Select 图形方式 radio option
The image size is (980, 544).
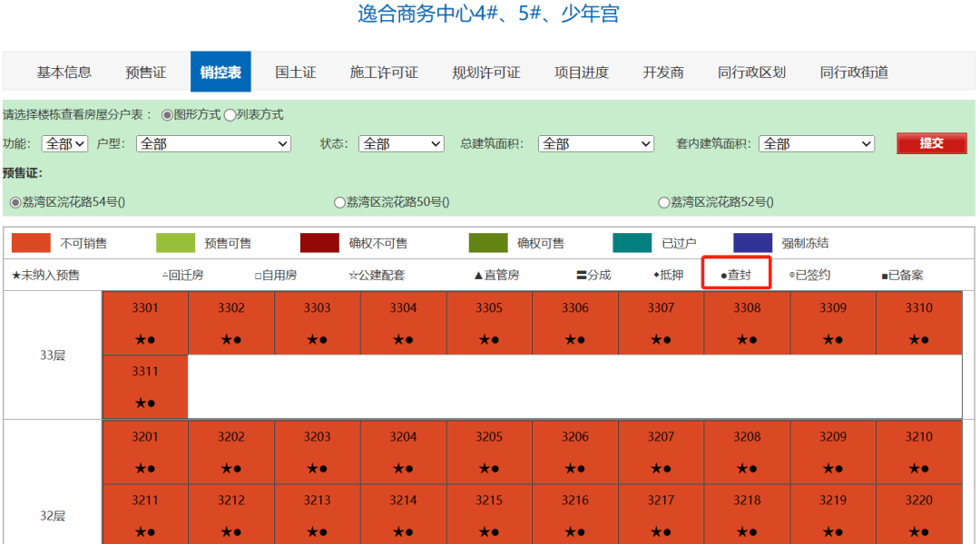(167, 115)
